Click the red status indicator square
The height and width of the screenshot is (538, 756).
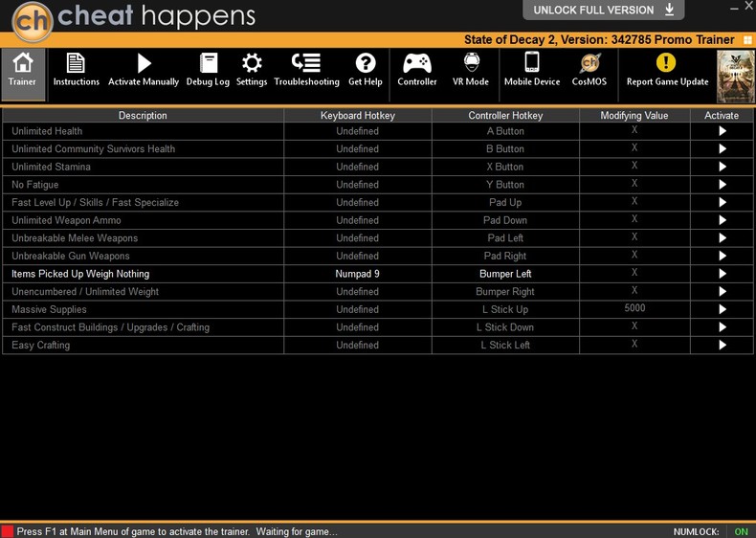coord(8,531)
